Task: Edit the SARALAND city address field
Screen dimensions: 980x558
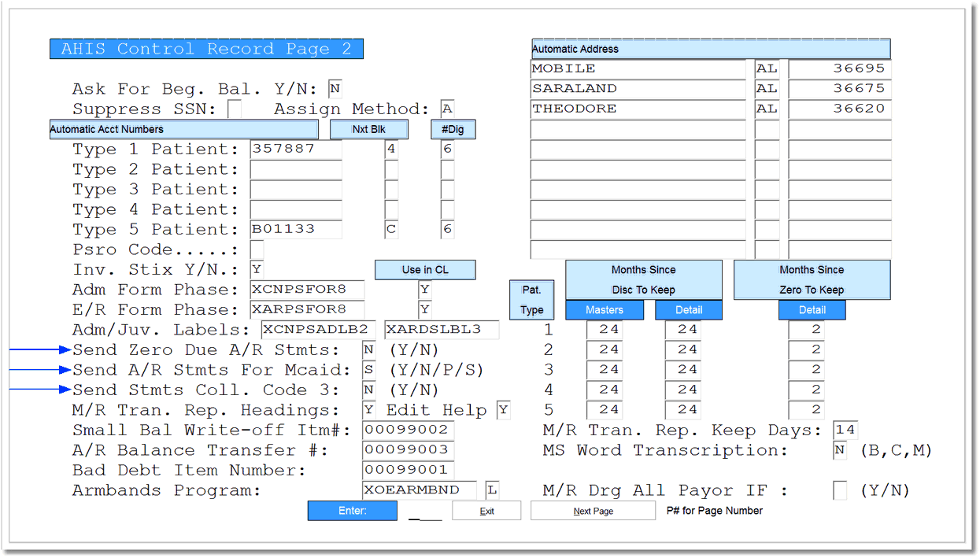Action: point(638,89)
